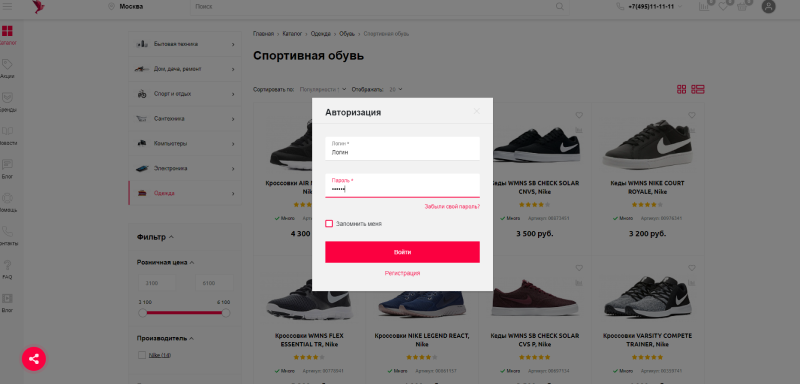Open Спорт и отдых category menu

[x=185, y=94]
